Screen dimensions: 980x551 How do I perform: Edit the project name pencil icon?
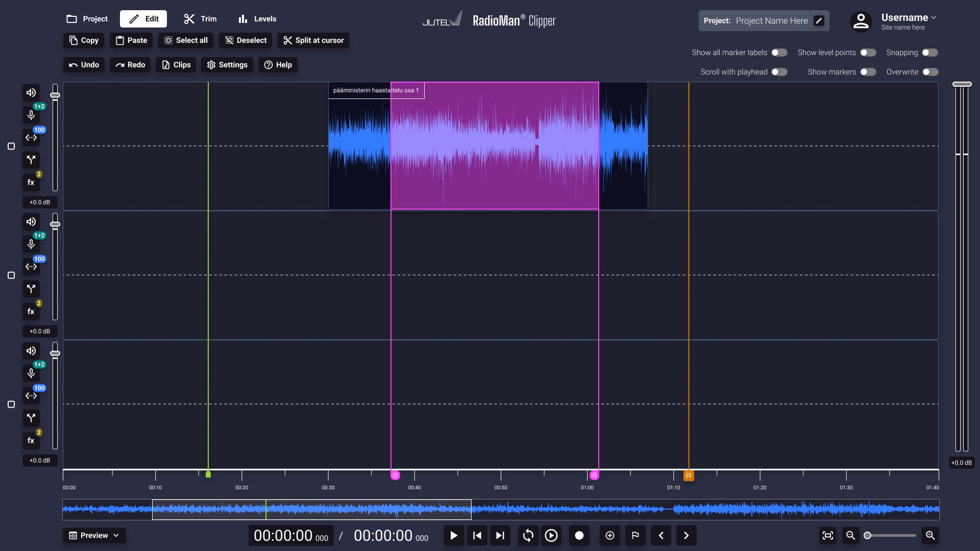click(819, 20)
